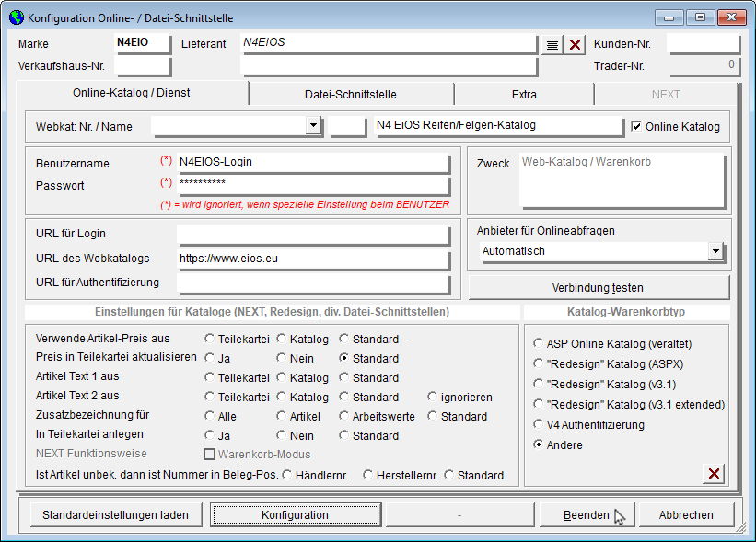756x542 pixels.
Task: Click Konfiguration button
Action: 295,515
